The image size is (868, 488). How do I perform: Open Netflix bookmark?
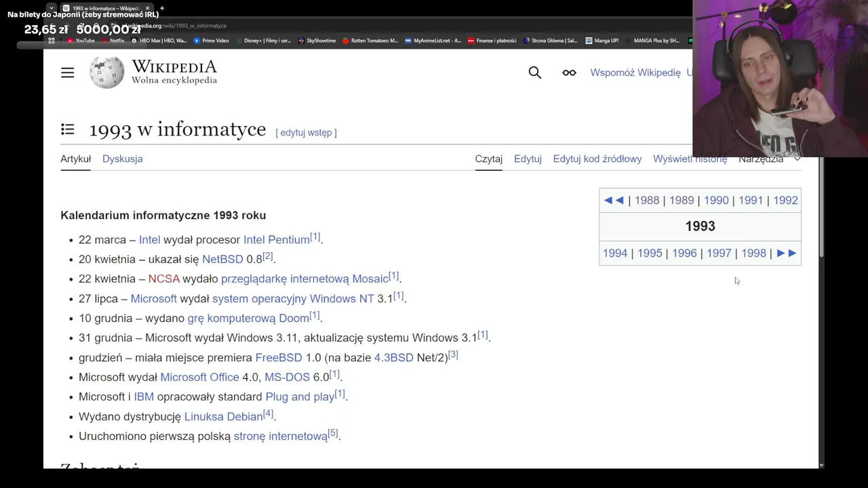click(113, 41)
